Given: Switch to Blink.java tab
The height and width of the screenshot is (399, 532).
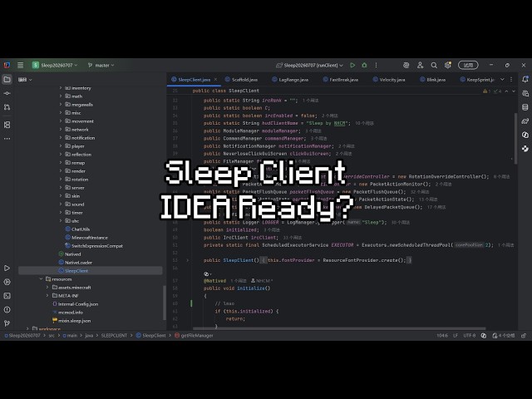Looking at the screenshot, I should [x=433, y=80].
